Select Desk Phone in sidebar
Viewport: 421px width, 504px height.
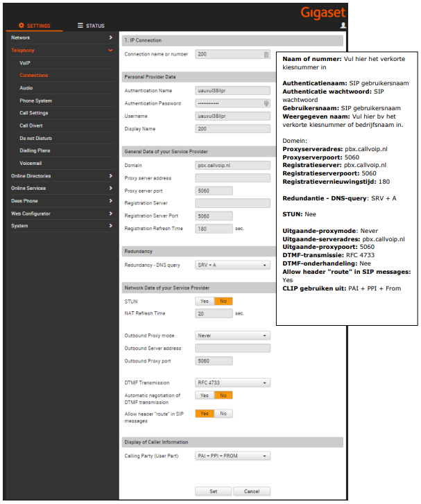tap(24, 201)
